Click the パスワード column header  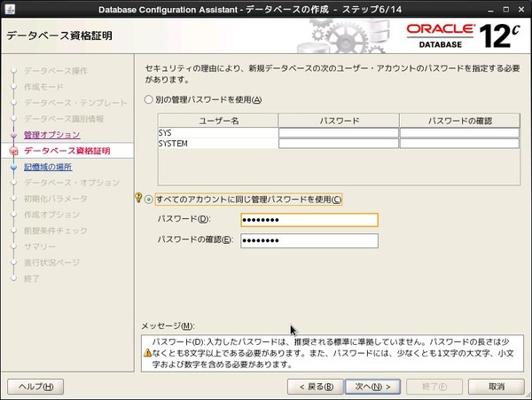[x=339, y=121]
